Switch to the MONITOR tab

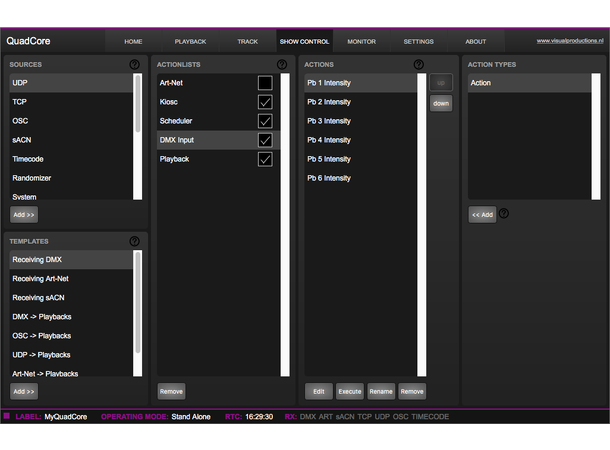(361, 42)
